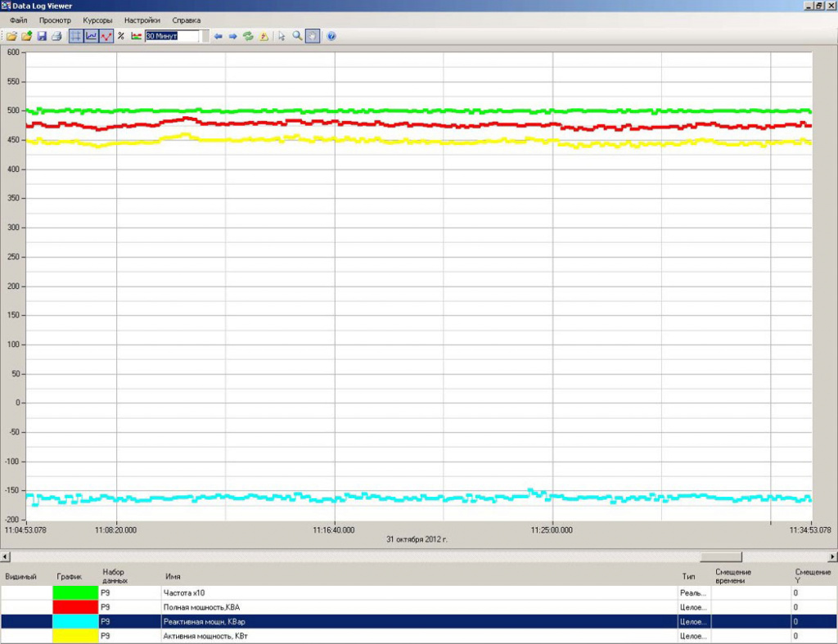
Task: Select the magnifier zoom tool
Action: tap(297, 36)
